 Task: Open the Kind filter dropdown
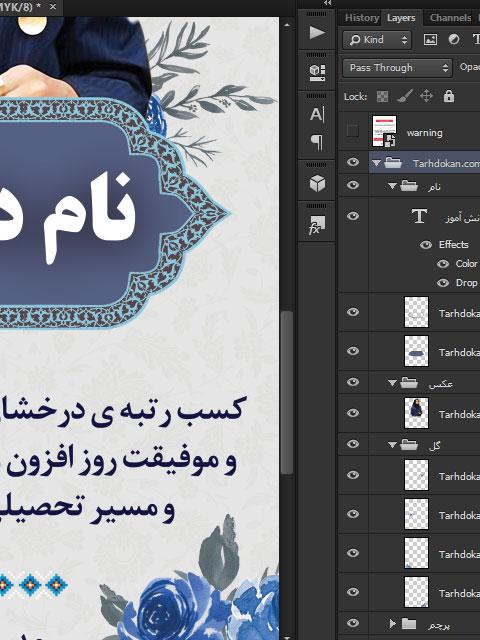(377, 40)
